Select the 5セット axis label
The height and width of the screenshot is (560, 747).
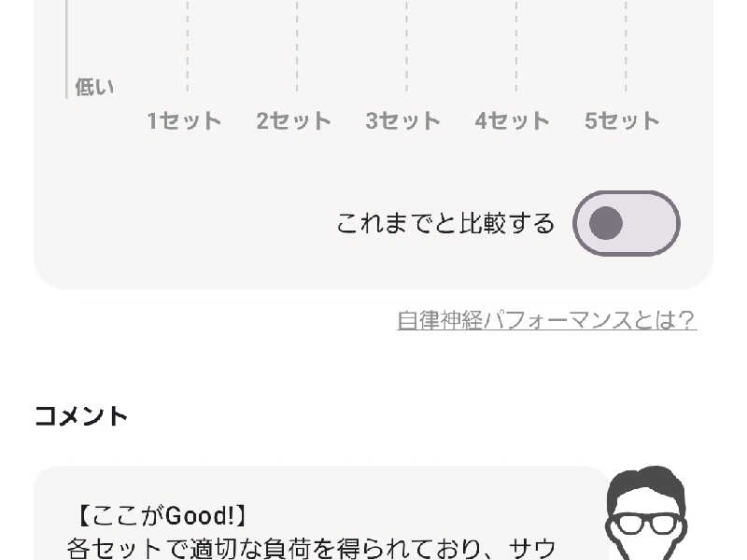(x=622, y=121)
